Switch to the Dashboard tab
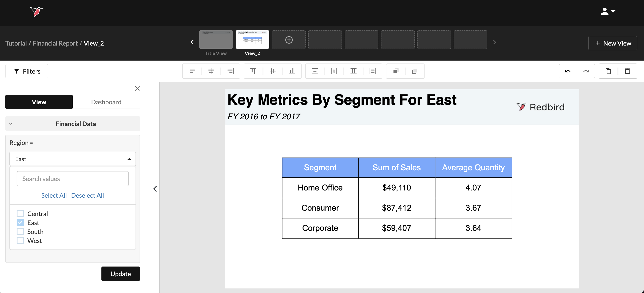The width and height of the screenshot is (644, 293). (106, 102)
